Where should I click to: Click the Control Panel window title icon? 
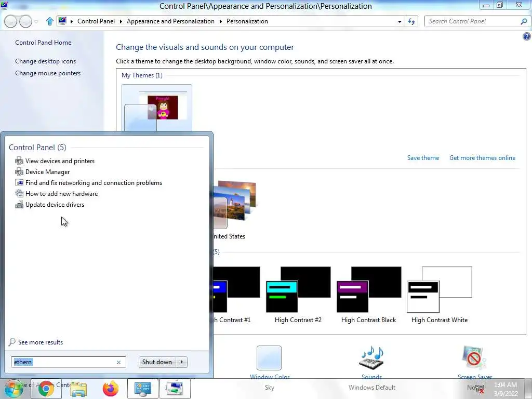(4, 5)
